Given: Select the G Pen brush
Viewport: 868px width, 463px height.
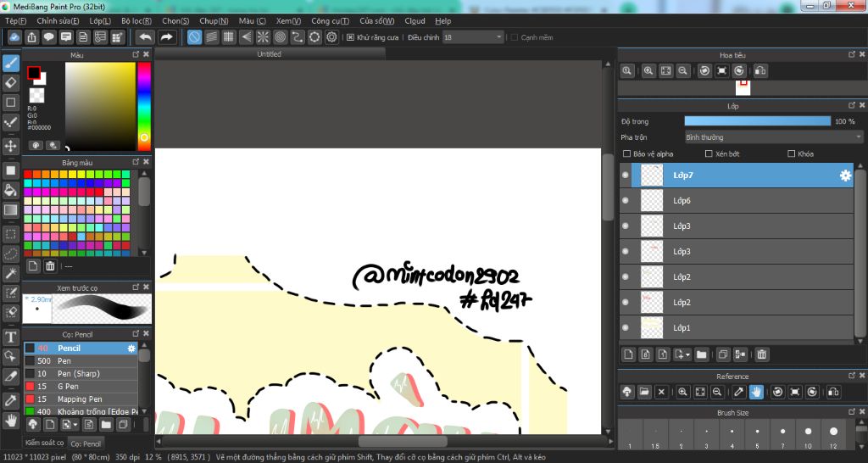Looking at the screenshot, I should coord(81,387).
